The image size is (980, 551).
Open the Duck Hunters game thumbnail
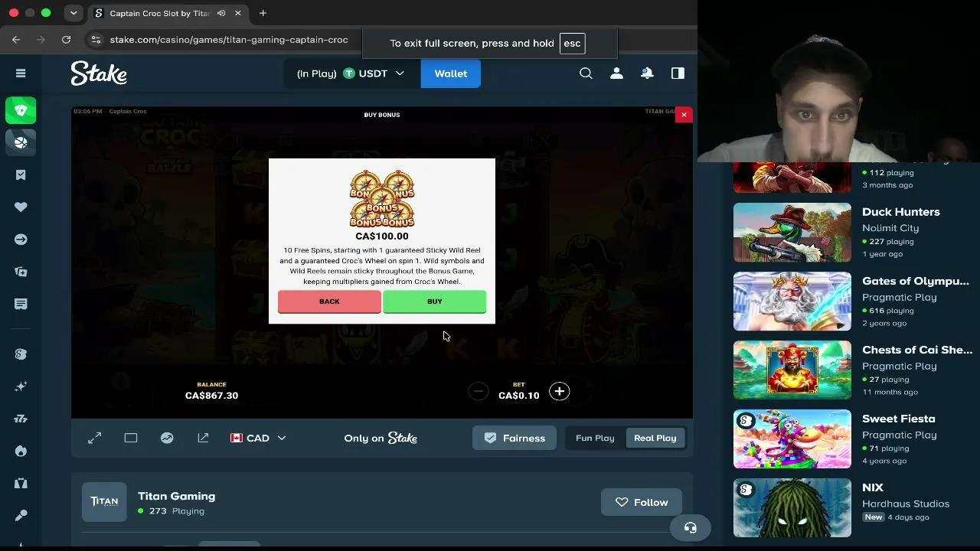click(792, 232)
